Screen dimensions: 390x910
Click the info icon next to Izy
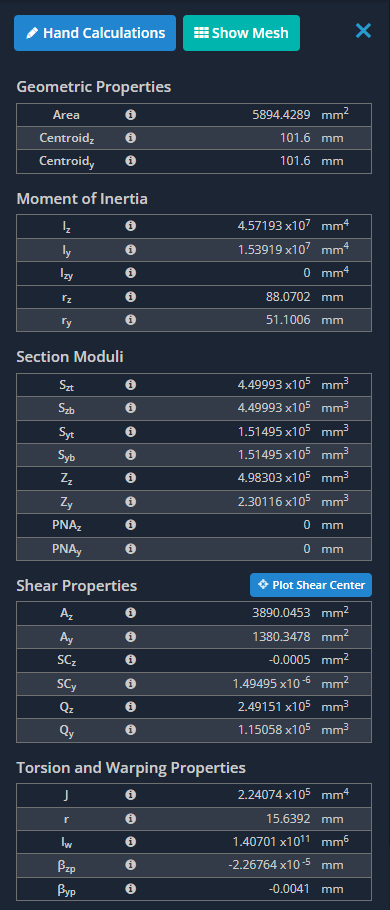click(131, 273)
